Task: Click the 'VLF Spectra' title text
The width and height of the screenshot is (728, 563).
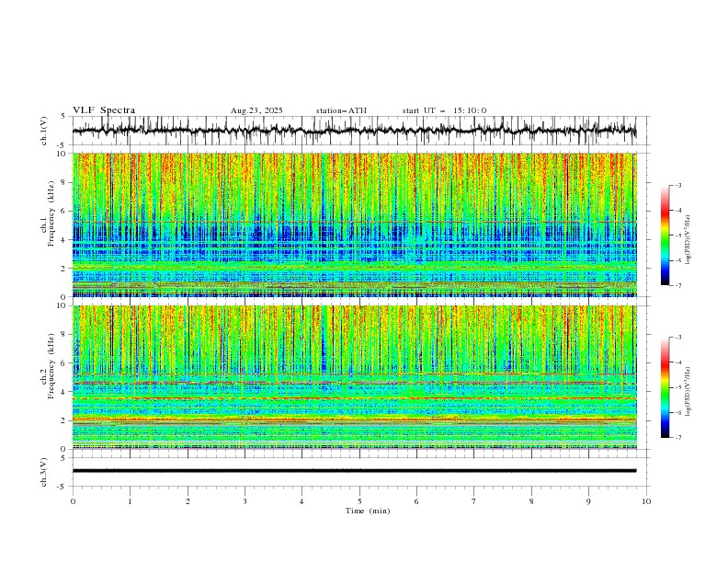Action: pyautogui.click(x=104, y=110)
